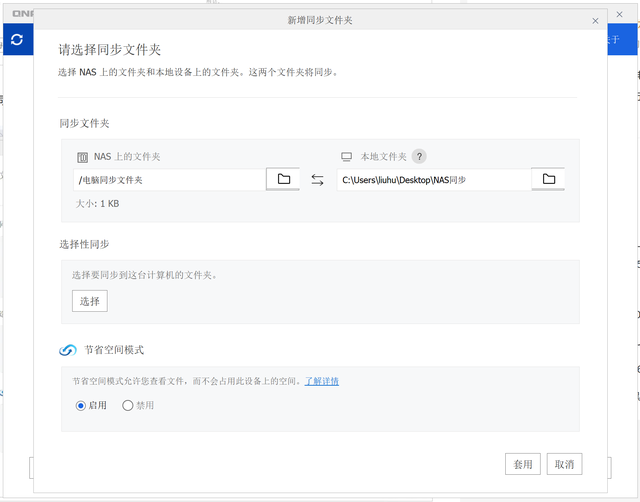The height and width of the screenshot is (502, 640).
Task: Open the 了解详情 link
Action: [322, 381]
